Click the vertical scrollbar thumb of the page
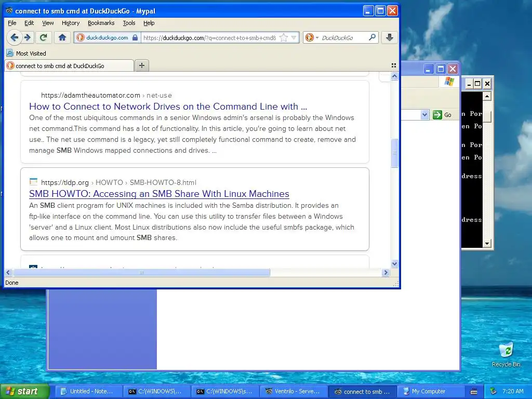Image resolution: width=532 pixels, height=399 pixels. [394, 153]
